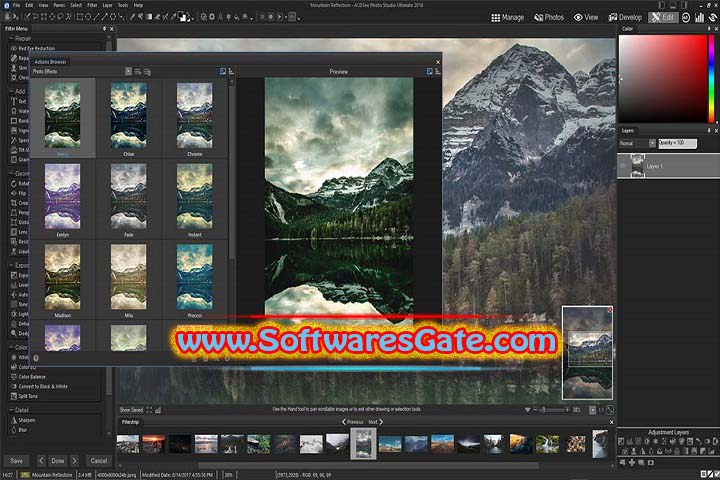Click the info icon in Actions Browser
Image resolution: width=720 pixels, height=480 pixels.
(36, 358)
